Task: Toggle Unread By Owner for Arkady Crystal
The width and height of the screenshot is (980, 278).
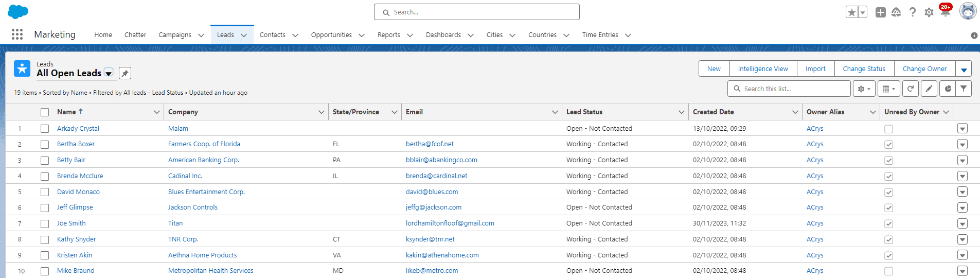Action: pos(888,129)
